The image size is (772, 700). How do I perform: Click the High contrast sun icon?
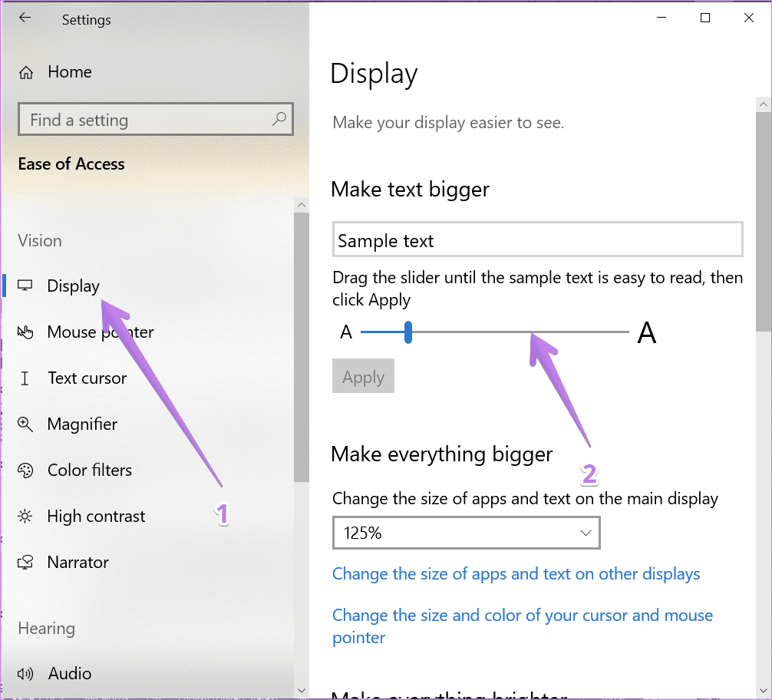point(25,517)
